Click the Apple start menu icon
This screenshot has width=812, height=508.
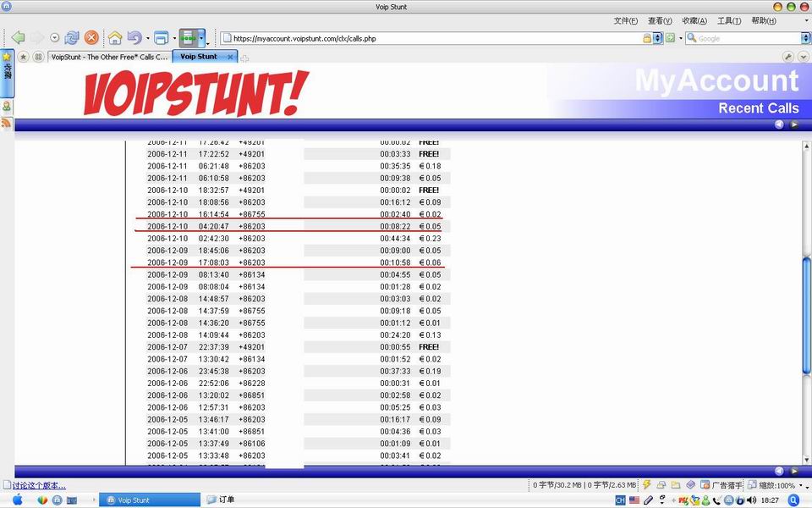point(17,500)
